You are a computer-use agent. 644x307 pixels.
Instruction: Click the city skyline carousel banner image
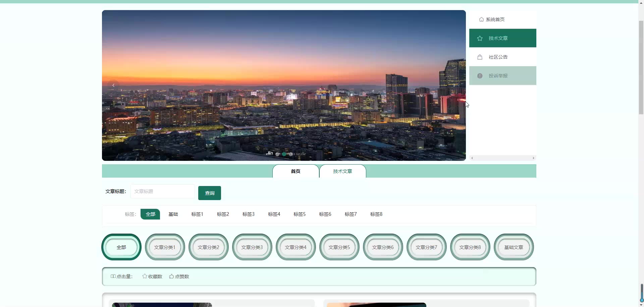click(284, 85)
